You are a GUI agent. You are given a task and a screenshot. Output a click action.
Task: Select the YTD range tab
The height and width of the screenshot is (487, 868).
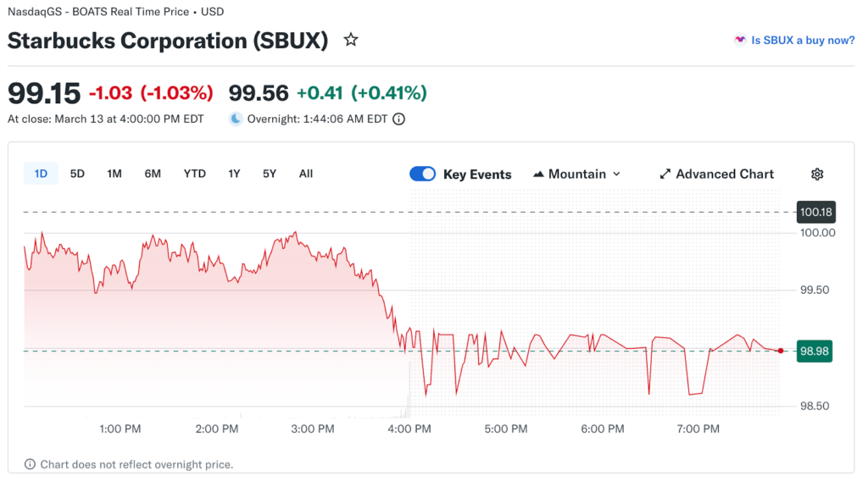pyautogui.click(x=195, y=174)
